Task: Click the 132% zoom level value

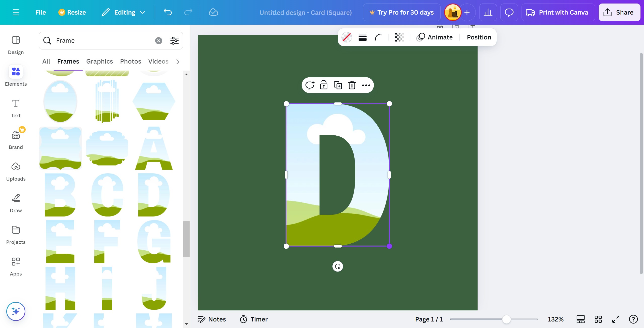Action: pos(555,319)
